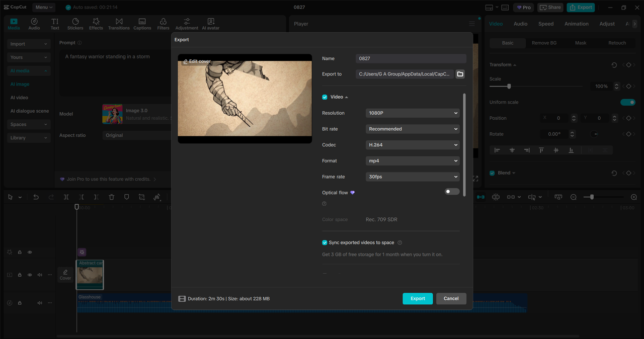
Task: Switch to the Audio tab
Action: [x=521, y=23]
